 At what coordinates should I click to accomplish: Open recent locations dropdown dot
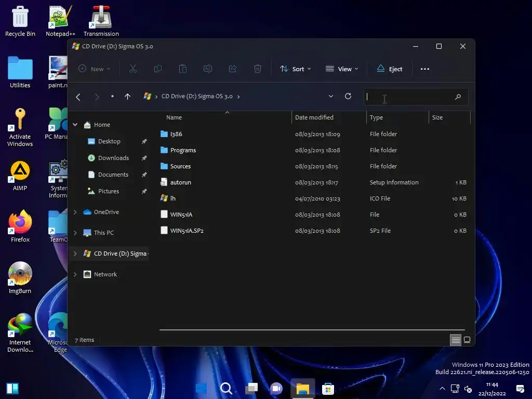[x=112, y=96]
